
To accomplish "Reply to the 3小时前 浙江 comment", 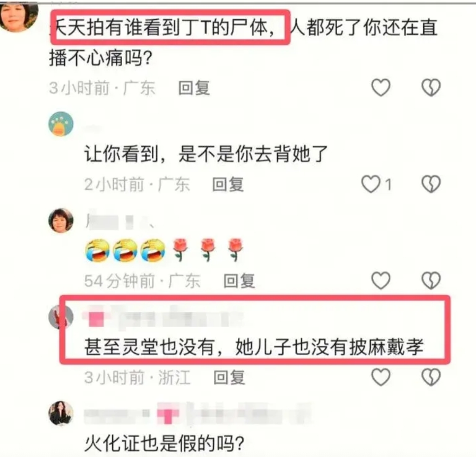I will 229,378.
